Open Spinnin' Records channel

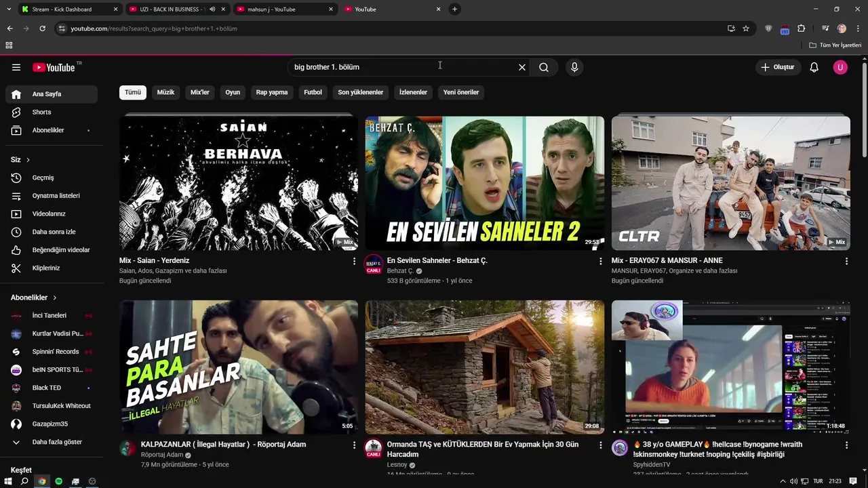click(x=52, y=352)
